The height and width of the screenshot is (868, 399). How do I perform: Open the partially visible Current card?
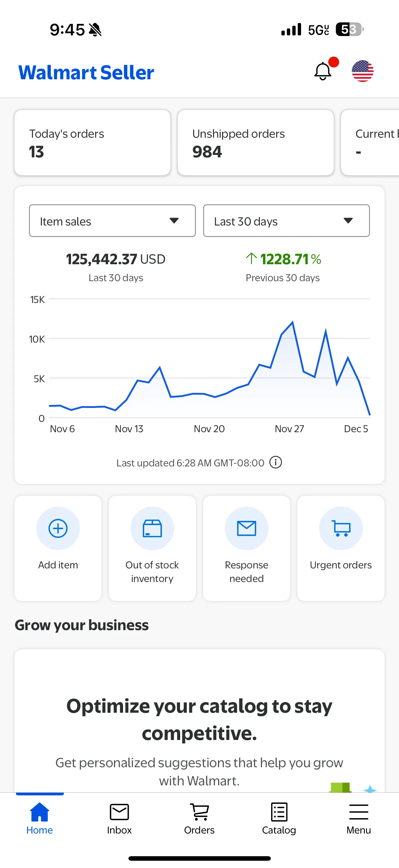pyautogui.click(x=370, y=142)
